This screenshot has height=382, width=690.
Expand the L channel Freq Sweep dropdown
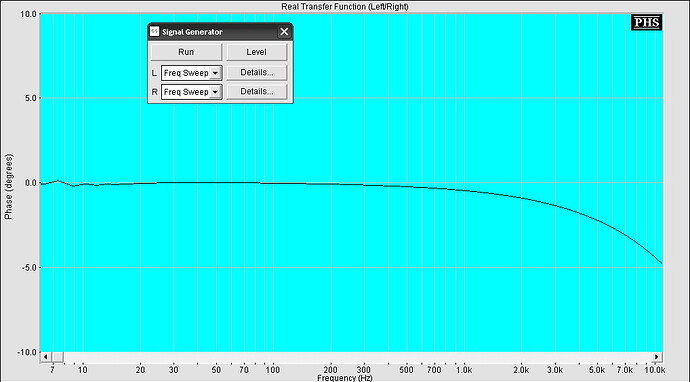(215, 73)
